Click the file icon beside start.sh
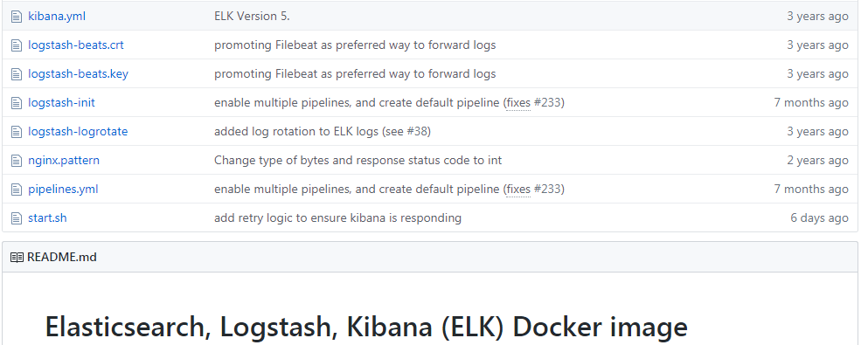 [x=17, y=217]
